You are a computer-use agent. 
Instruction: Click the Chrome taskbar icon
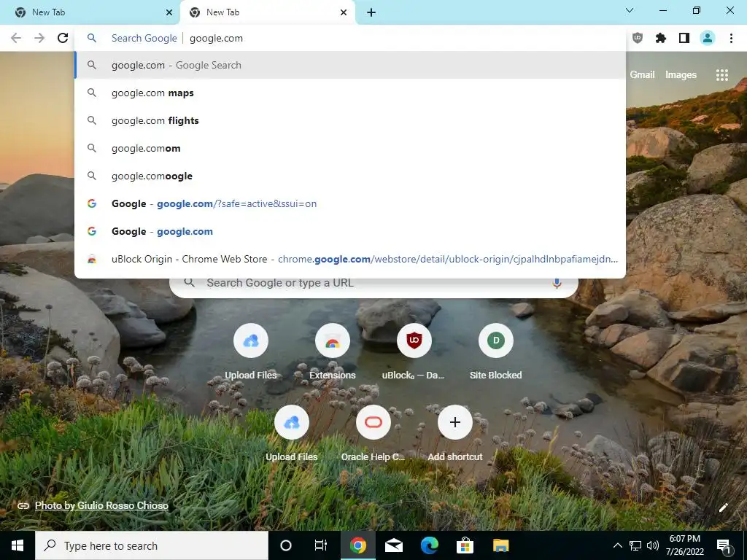pyautogui.click(x=357, y=545)
